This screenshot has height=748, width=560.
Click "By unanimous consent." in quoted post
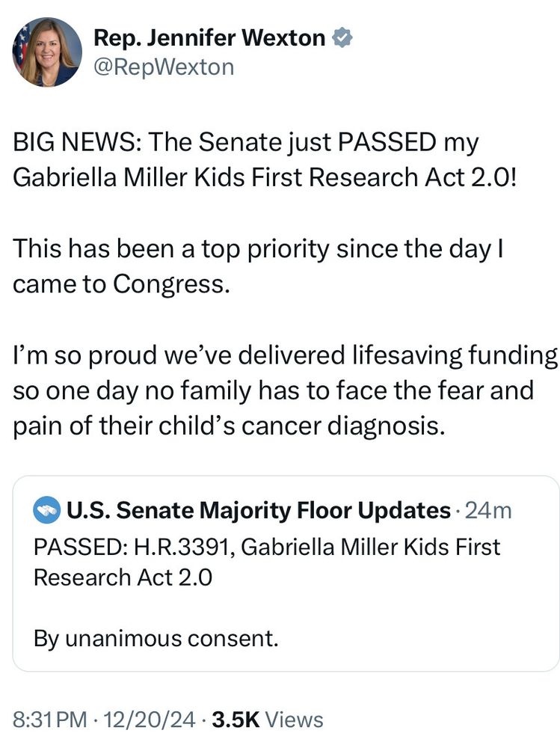[x=156, y=639]
